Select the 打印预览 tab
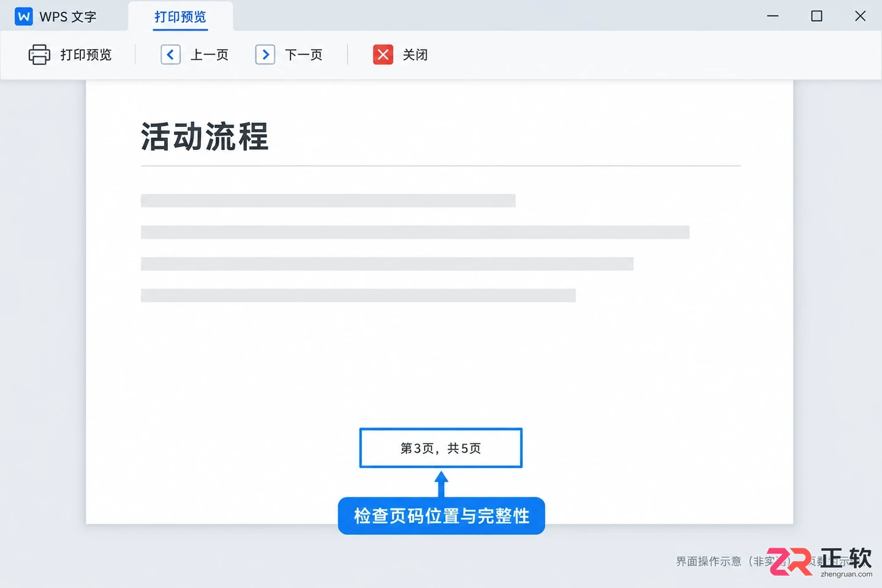This screenshot has width=882, height=588. point(180,17)
